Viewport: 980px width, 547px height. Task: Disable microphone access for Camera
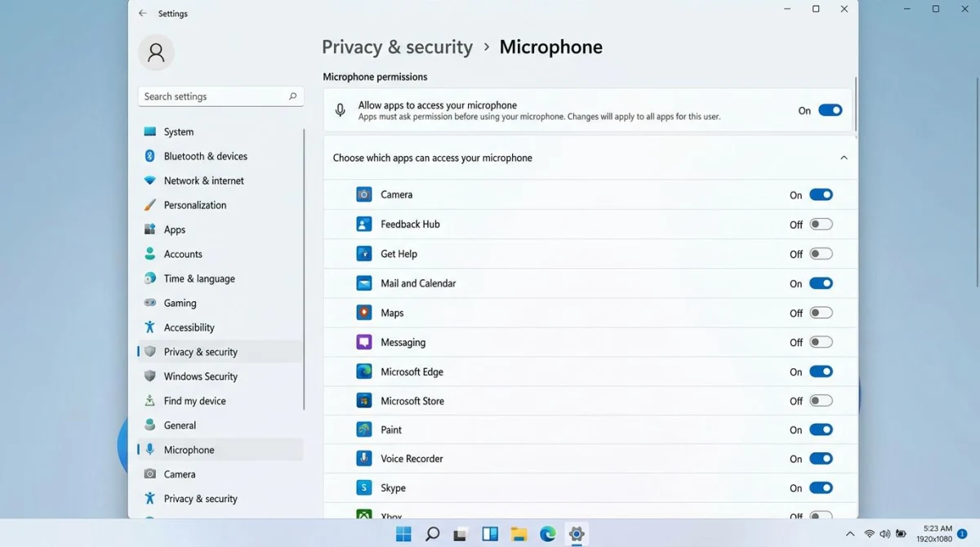821,194
